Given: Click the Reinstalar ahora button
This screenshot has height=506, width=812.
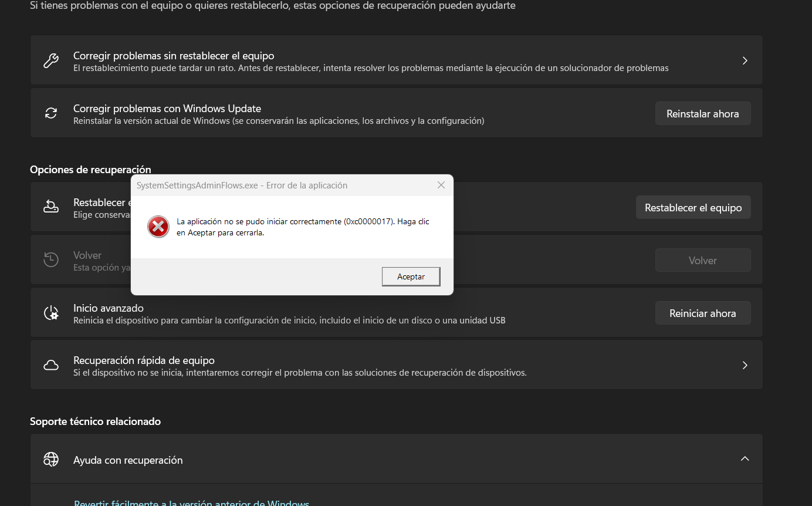Looking at the screenshot, I should pyautogui.click(x=703, y=113).
